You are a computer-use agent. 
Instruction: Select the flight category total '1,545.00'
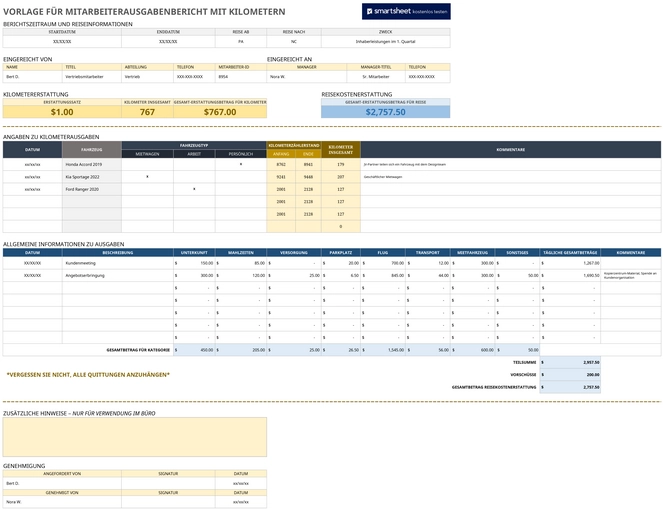[x=383, y=350]
